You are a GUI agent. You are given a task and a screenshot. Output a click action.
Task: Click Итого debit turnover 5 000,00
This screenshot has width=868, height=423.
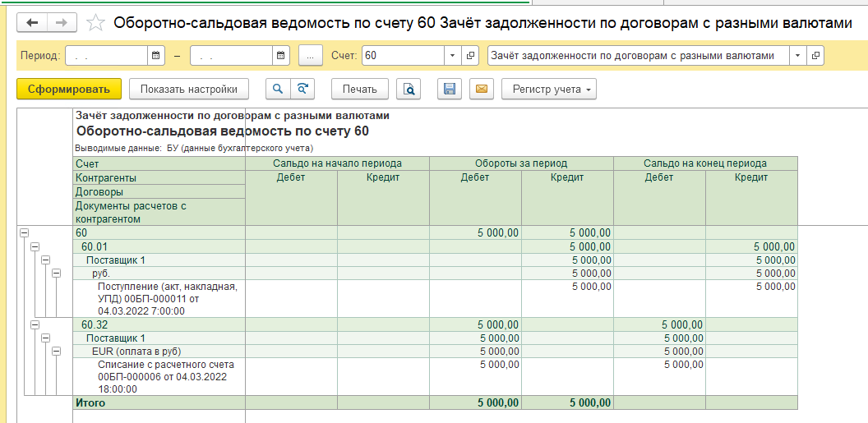497,402
